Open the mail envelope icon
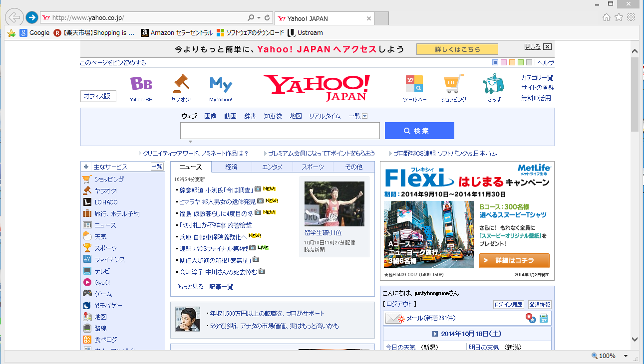 coord(394,318)
